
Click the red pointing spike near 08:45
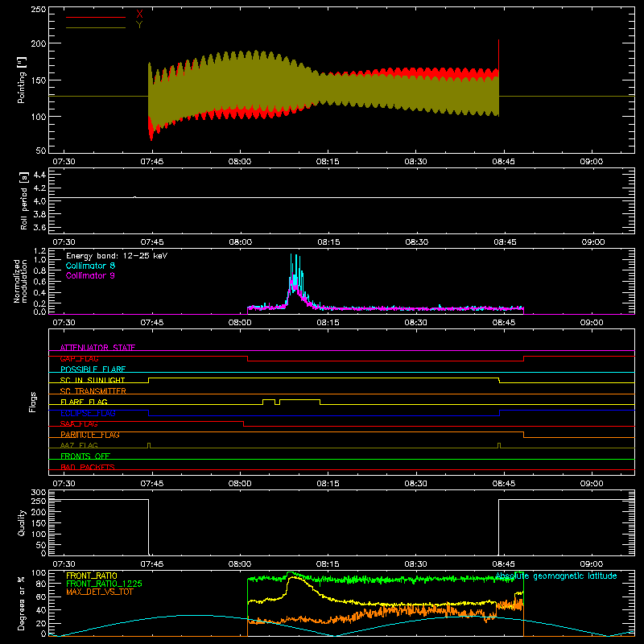click(498, 53)
